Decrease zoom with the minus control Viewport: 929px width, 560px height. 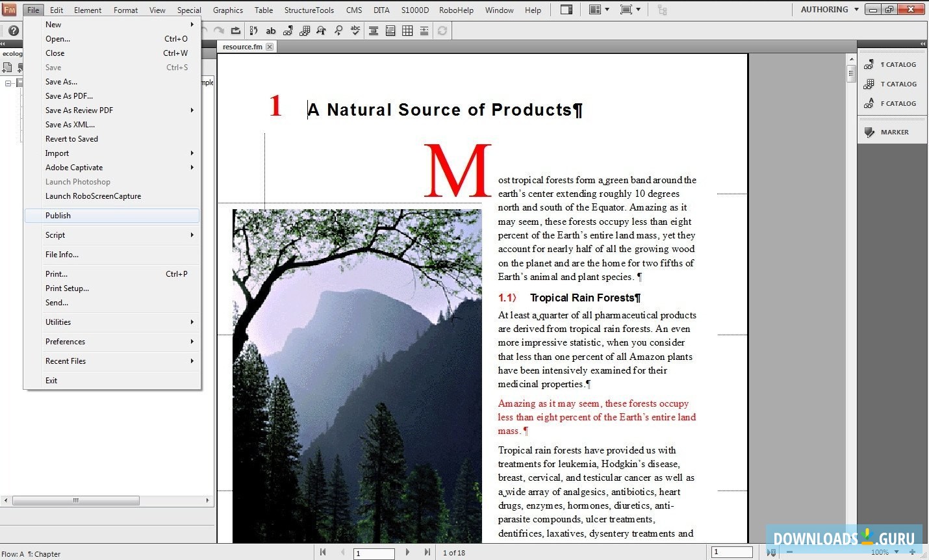pos(788,552)
